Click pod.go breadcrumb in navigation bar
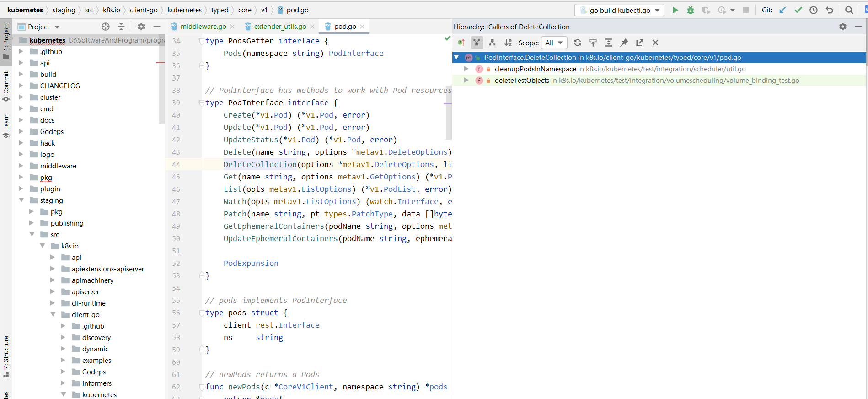The height and width of the screenshot is (399, 868). (x=293, y=10)
